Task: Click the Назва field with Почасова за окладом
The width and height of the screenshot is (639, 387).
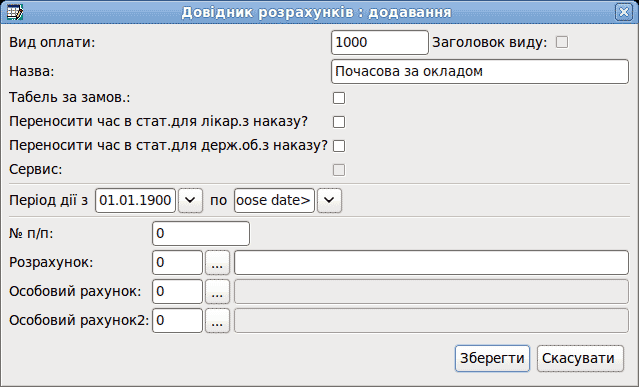Action: point(480,72)
